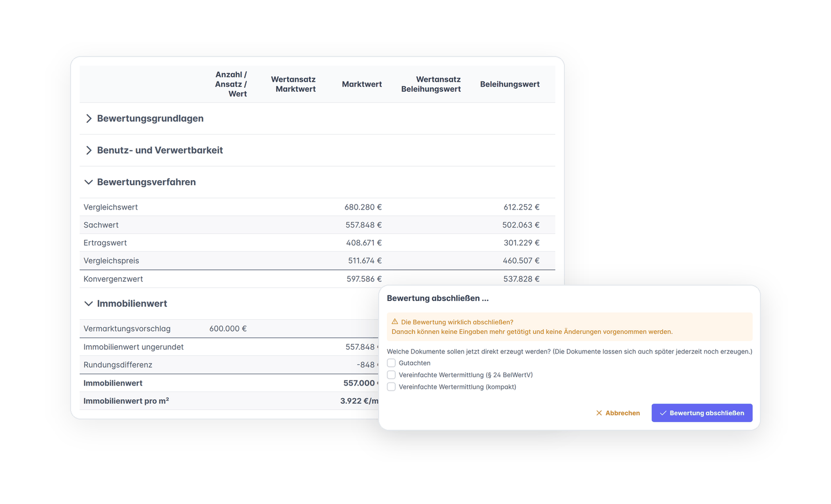Select the Konvergenzwert row label
The image size is (831, 504).
tap(113, 279)
